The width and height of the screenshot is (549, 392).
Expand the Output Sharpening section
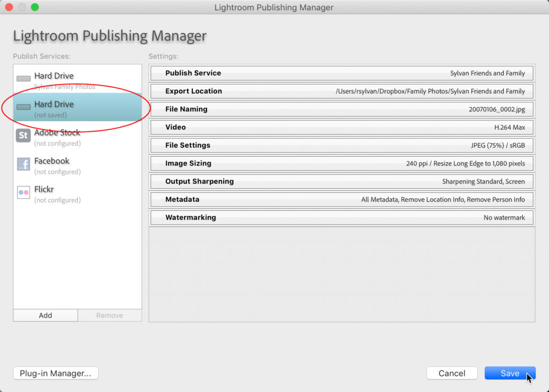pos(341,181)
